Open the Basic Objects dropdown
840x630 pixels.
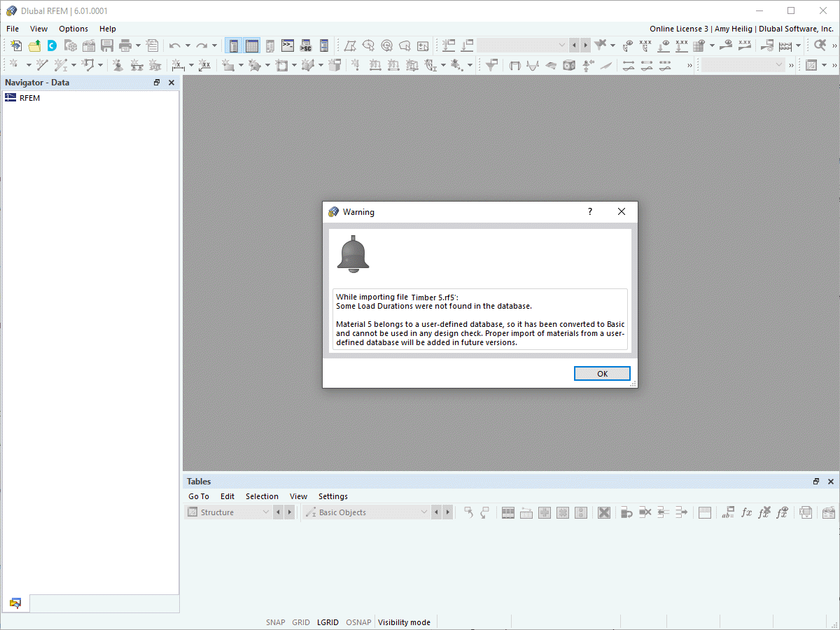pos(426,512)
